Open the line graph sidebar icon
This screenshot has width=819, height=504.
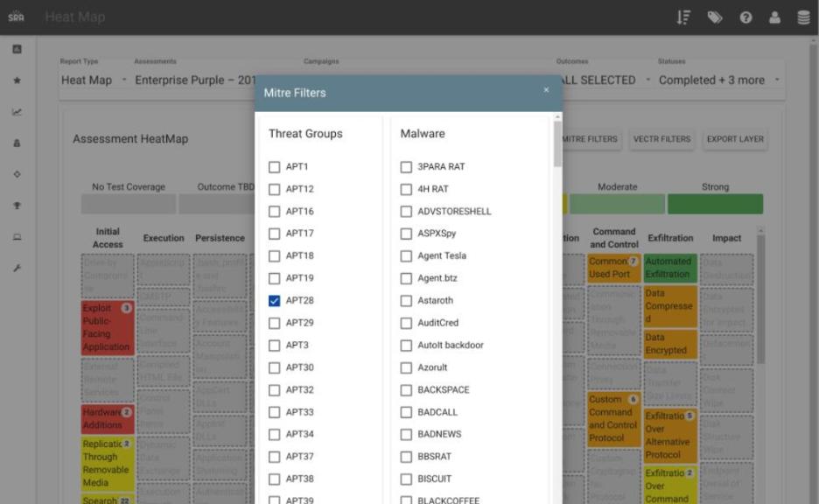17,112
